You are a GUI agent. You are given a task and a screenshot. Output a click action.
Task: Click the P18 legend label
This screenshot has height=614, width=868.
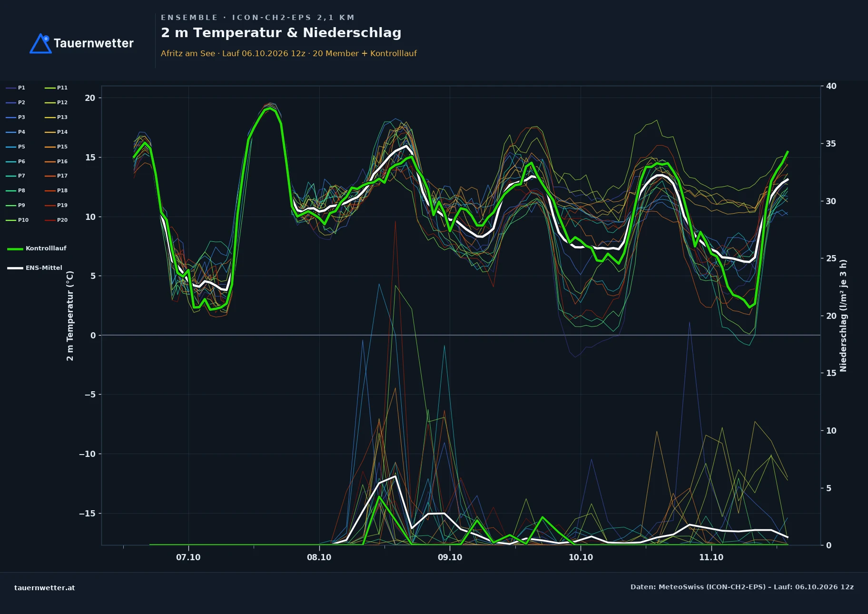pyautogui.click(x=62, y=190)
